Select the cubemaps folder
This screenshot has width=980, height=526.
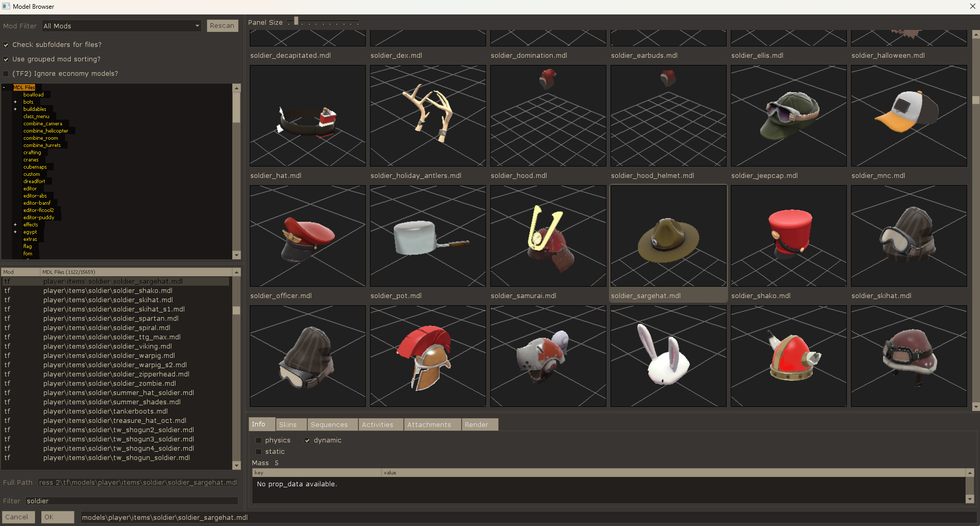[35, 167]
